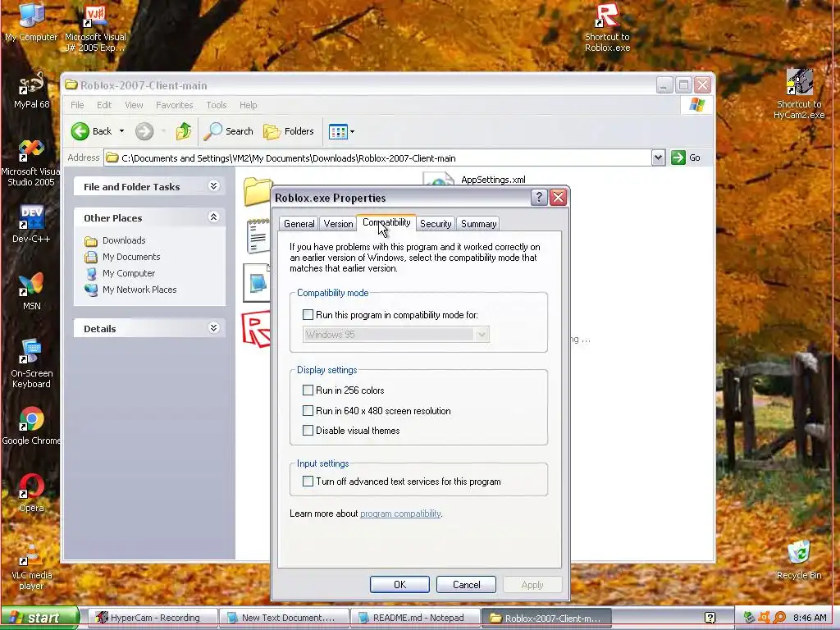Image resolution: width=840 pixels, height=630 pixels.
Task: Switch to HyperCam - Recording taskbar button
Action: pos(152,618)
